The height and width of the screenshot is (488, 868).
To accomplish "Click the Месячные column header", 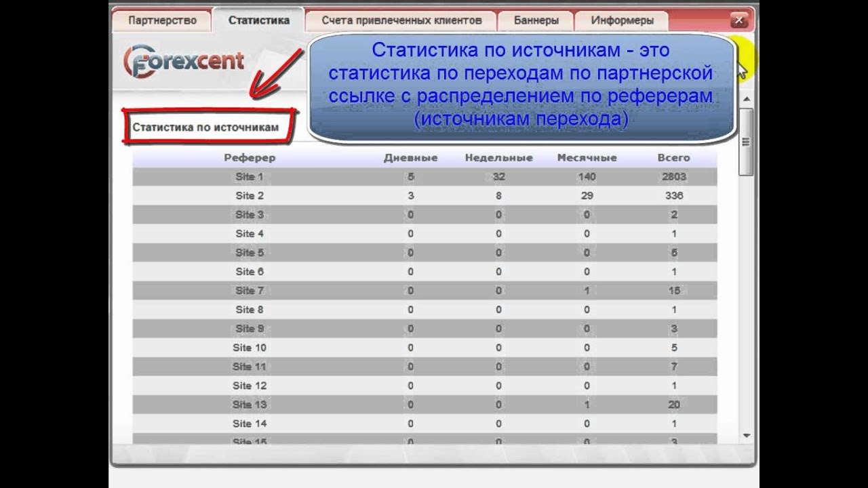I will [587, 158].
